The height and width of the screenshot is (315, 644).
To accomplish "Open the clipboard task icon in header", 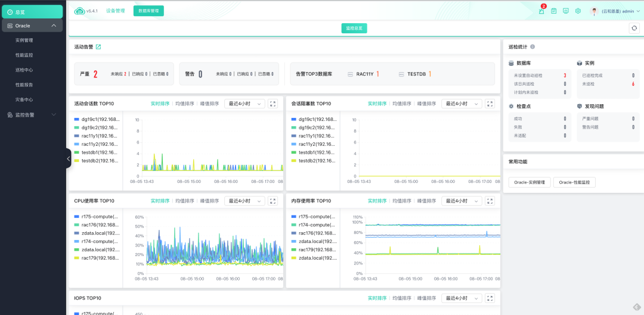I will tap(553, 11).
